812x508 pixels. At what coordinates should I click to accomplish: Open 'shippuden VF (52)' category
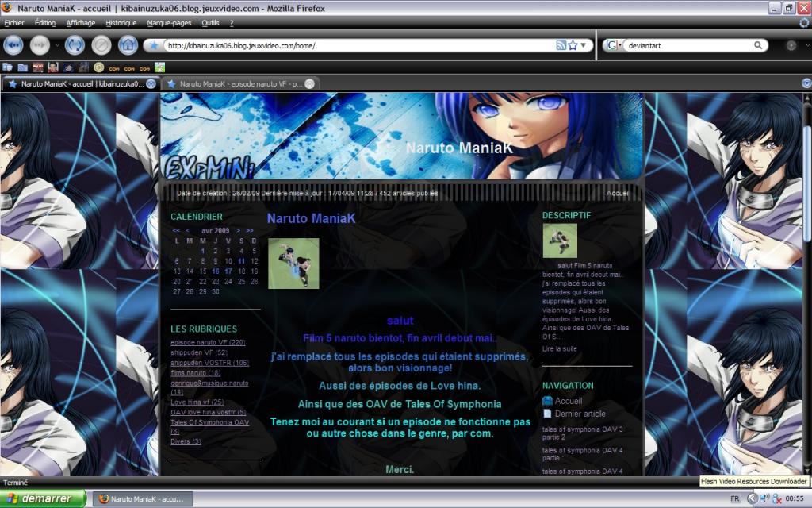pos(199,352)
